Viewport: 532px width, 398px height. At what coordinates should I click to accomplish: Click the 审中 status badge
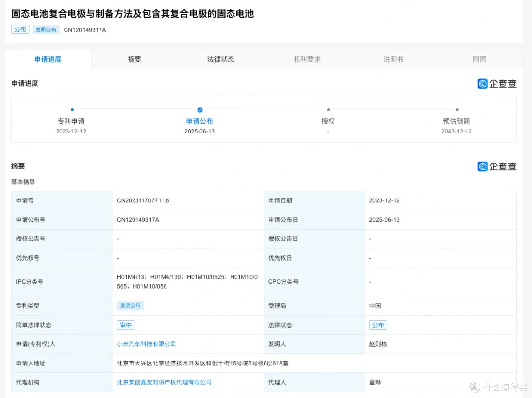pyautogui.click(x=126, y=325)
